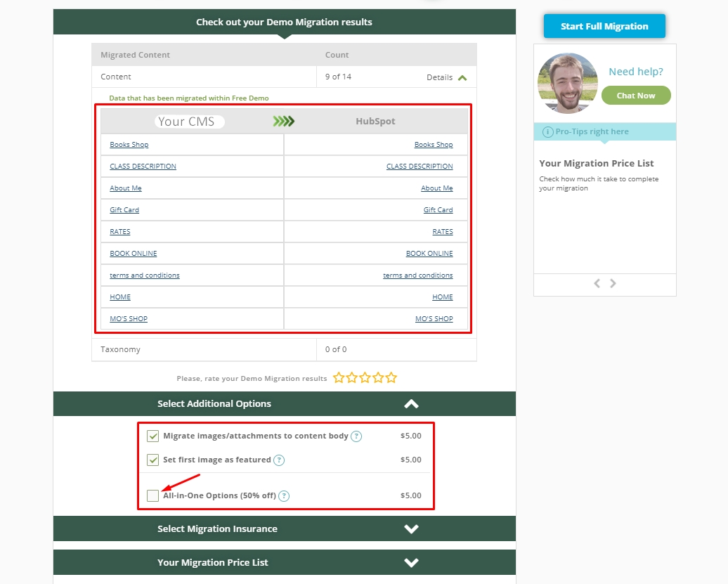Rate demo migration four stars
The width and height of the screenshot is (728, 584).
[x=378, y=377]
